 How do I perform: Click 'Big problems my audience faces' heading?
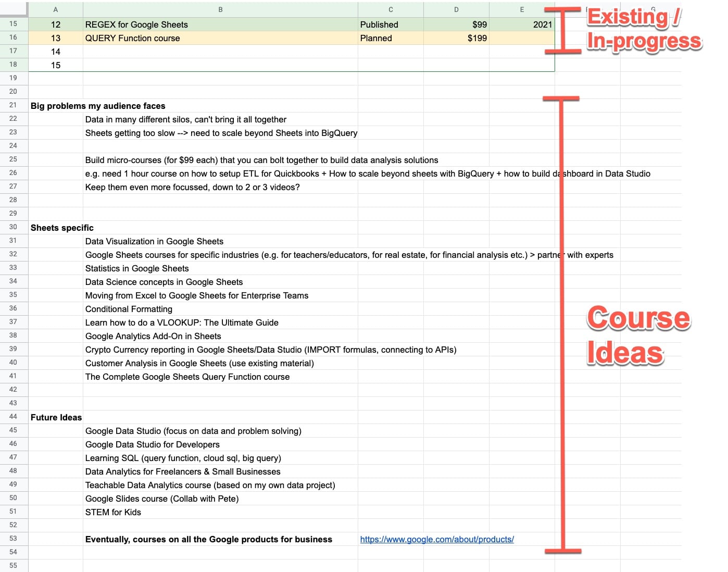(98, 106)
